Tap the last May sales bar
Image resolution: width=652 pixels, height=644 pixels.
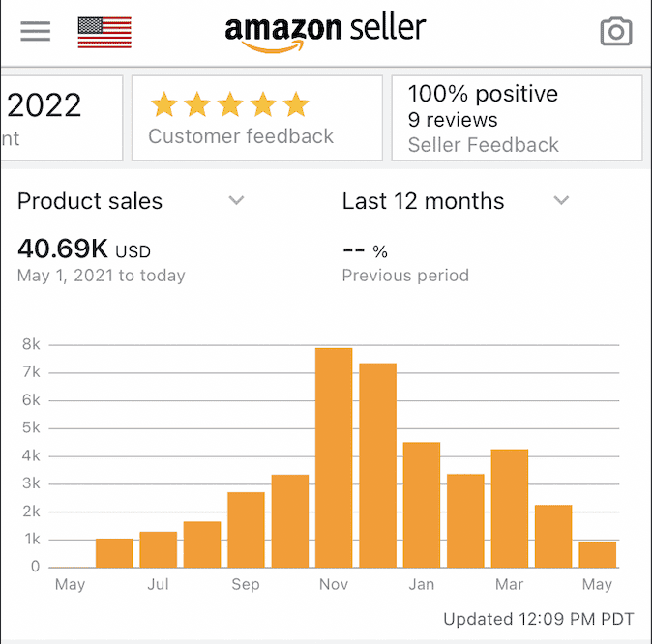(597, 555)
